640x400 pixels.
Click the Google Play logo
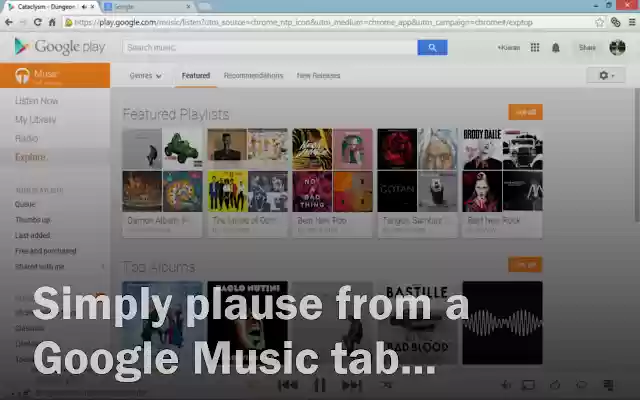[60, 47]
